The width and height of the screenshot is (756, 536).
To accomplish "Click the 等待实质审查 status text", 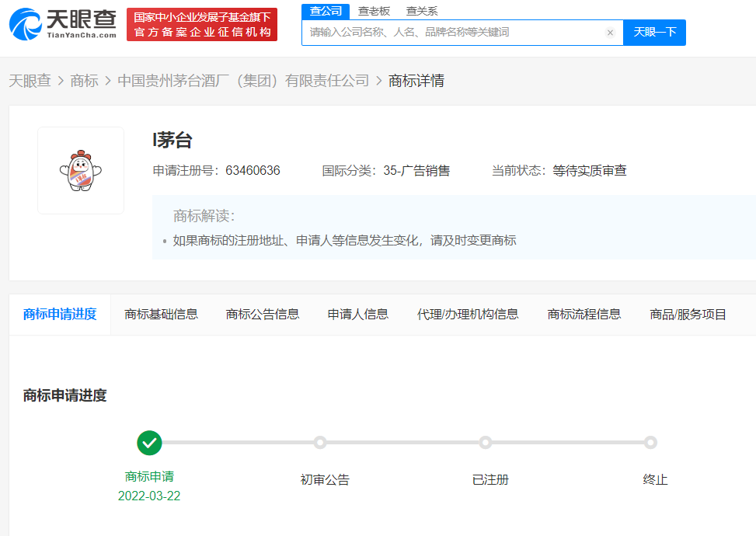I will 589,171.
